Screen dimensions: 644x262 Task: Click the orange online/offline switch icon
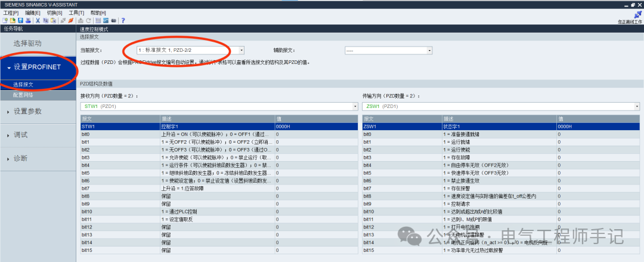point(70,20)
